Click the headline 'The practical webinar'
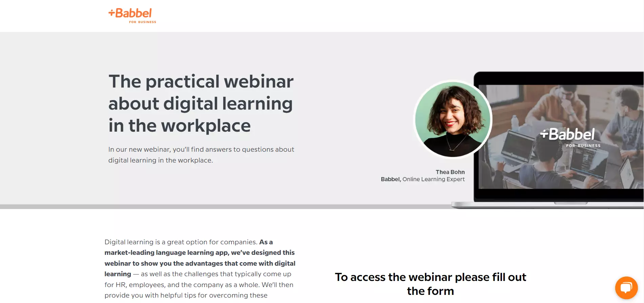Viewport: 644px width, 303px height. [201, 81]
